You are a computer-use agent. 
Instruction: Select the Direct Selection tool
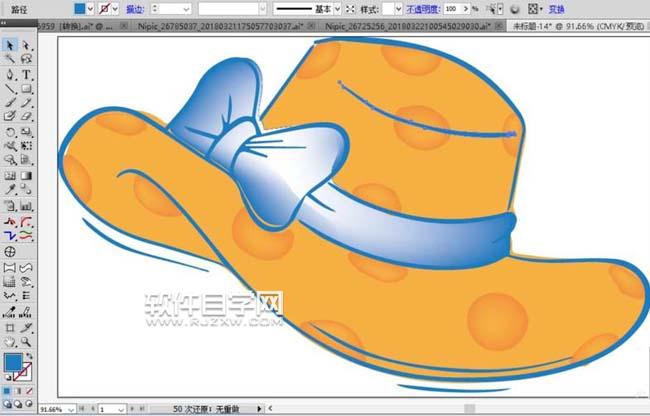point(26,45)
